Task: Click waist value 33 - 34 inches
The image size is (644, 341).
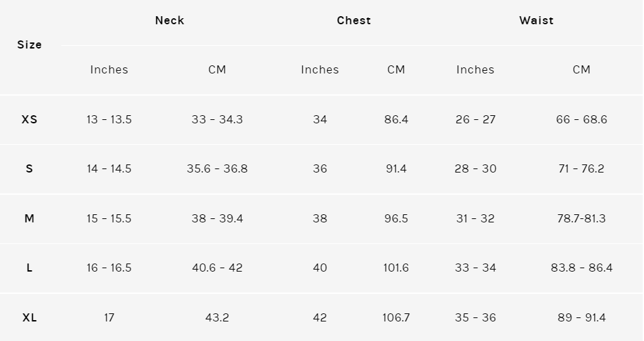Action: [476, 268]
